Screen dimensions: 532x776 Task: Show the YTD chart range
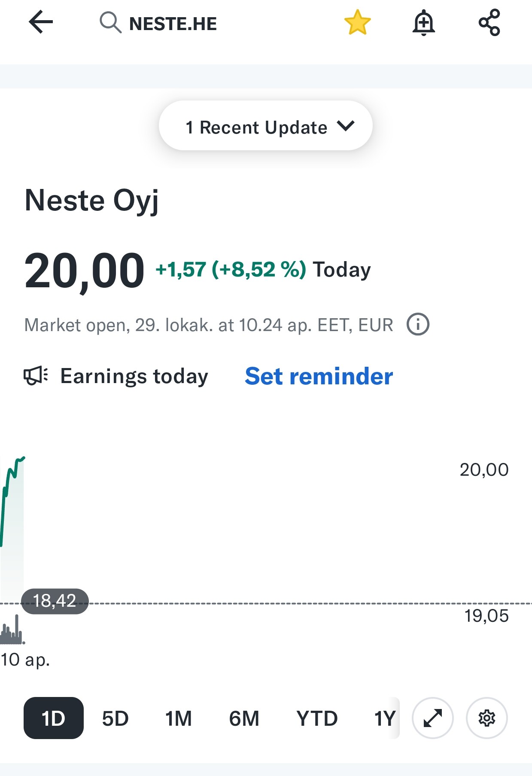317,718
